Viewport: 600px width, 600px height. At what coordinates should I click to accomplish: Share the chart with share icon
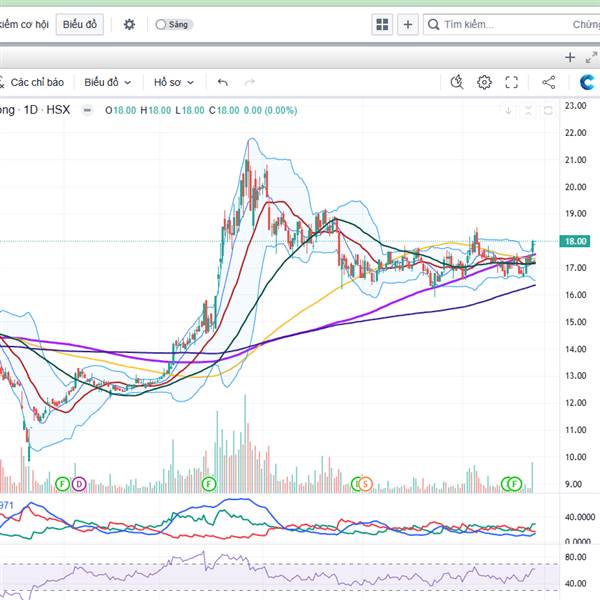coord(549,82)
